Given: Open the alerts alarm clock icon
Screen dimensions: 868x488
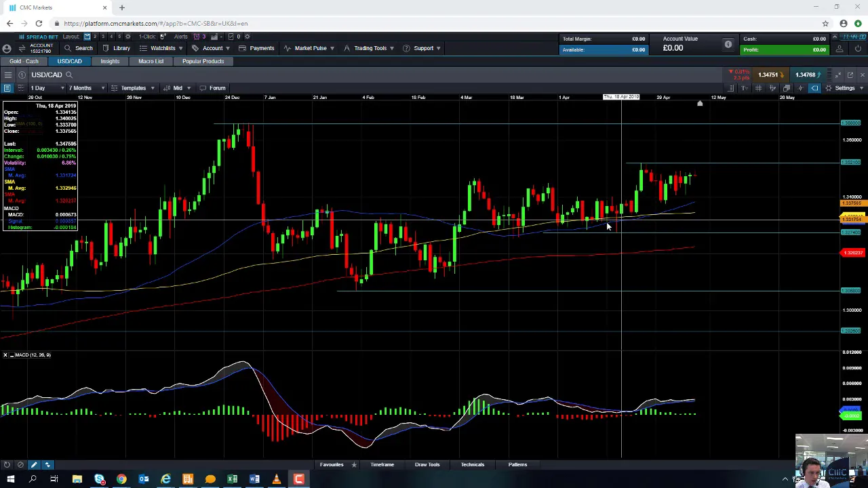Looking at the screenshot, I should [197, 37].
